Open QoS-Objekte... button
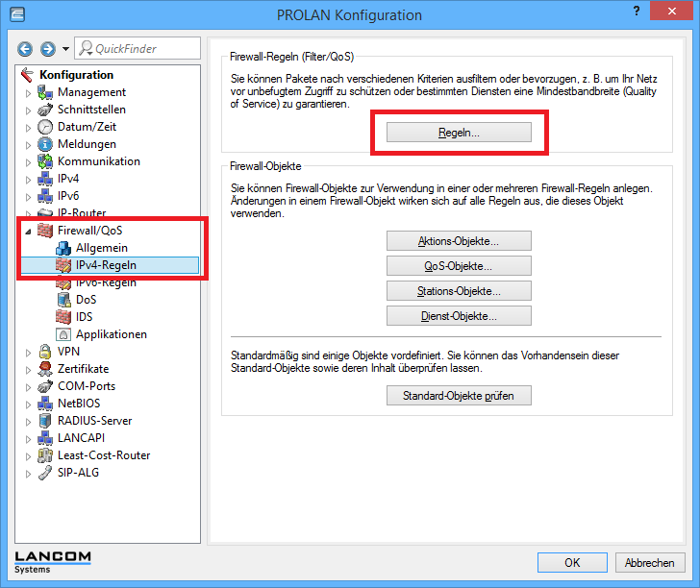 (x=459, y=266)
